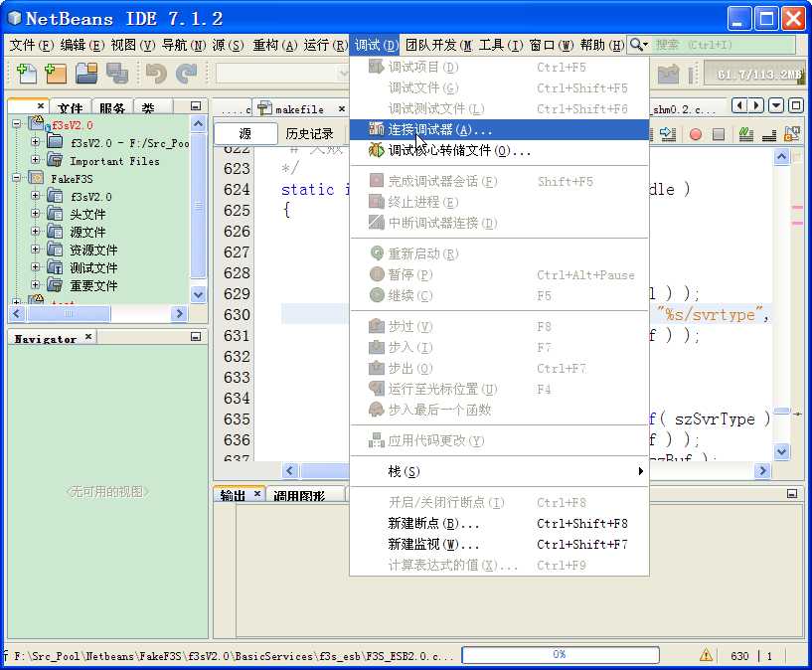812x670 pixels.
Task: Open the 文件(F) menu
Action: tap(31, 45)
